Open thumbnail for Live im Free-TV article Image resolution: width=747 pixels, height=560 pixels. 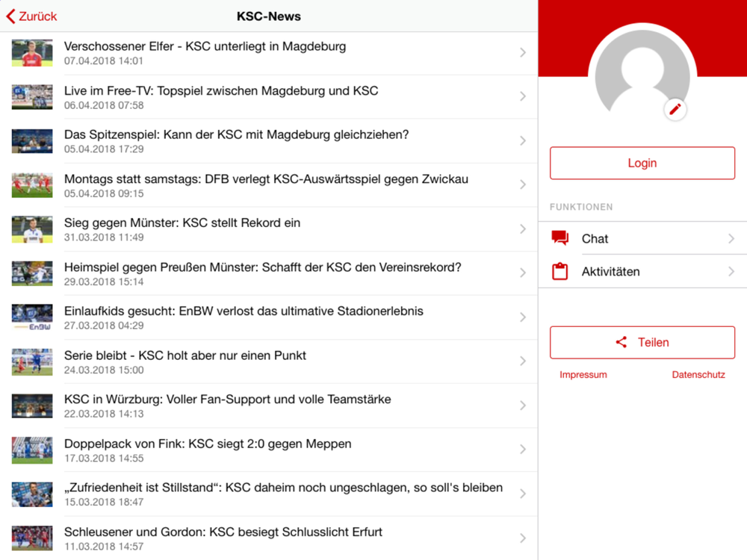(32, 97)
